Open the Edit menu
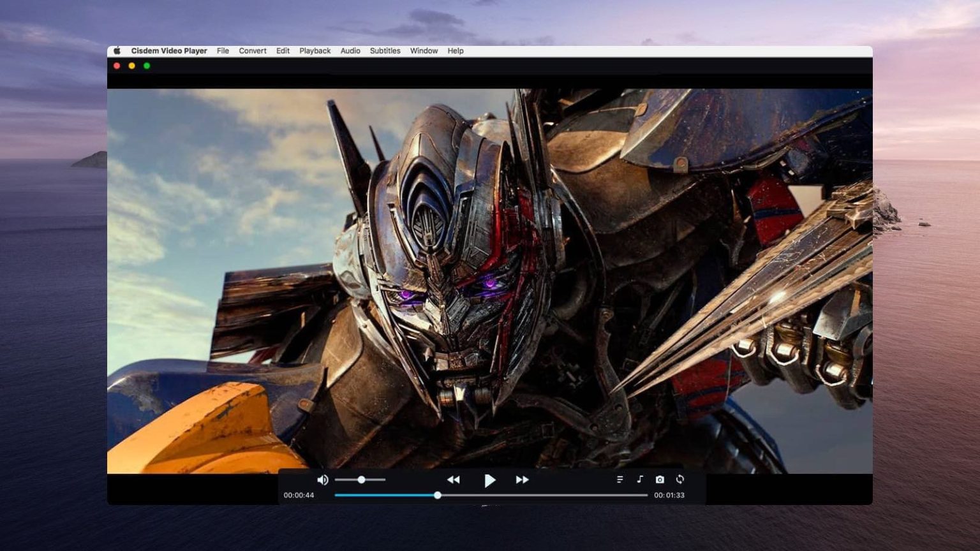Screen dimensions: 980x551 [283, 51]
